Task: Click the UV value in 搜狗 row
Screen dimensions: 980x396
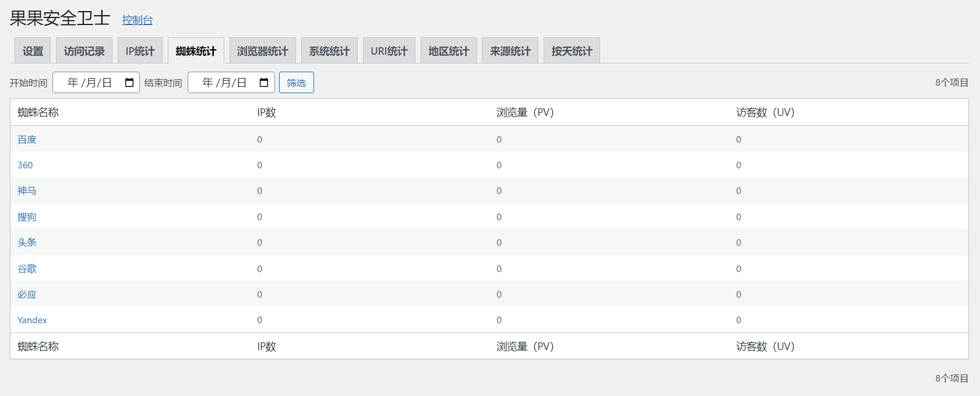Action: coord(739,217)
